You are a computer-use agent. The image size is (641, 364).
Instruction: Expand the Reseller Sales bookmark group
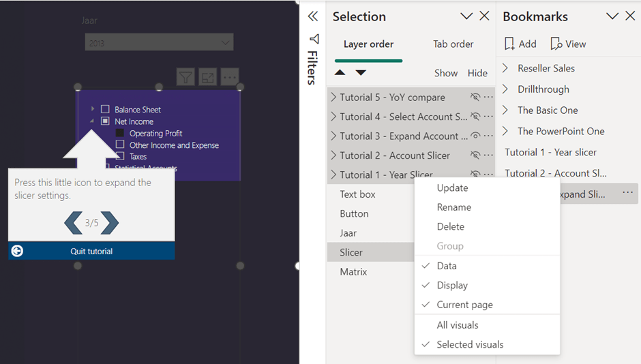click(x=505, y=68)
